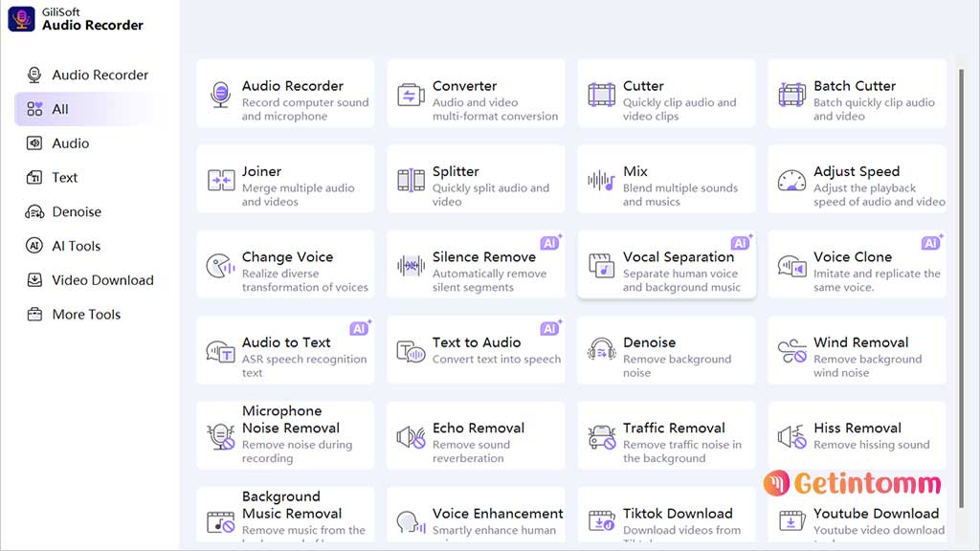Click the Batch Cutter icon

pyautogui.click(x=791, y=95)
